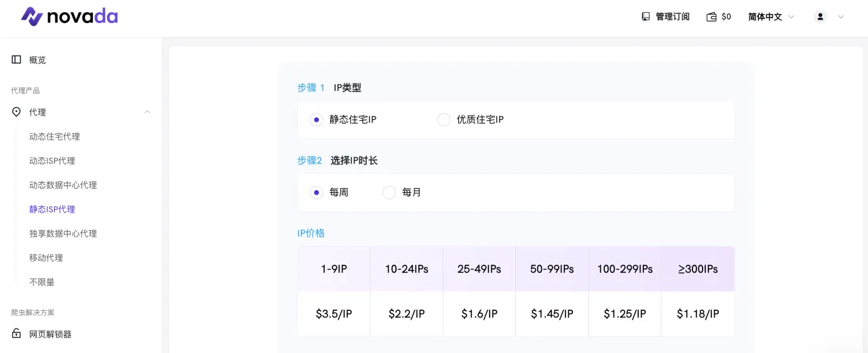868x353 pixels.
Task: Collapse the 代理 sidebar section
Action: (x=147, y=112)
